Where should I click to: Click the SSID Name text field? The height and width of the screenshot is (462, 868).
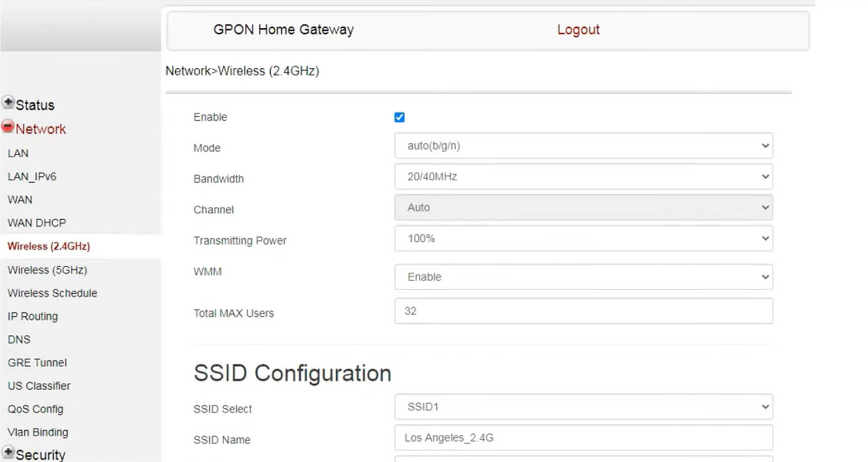[x=583, y=438]
